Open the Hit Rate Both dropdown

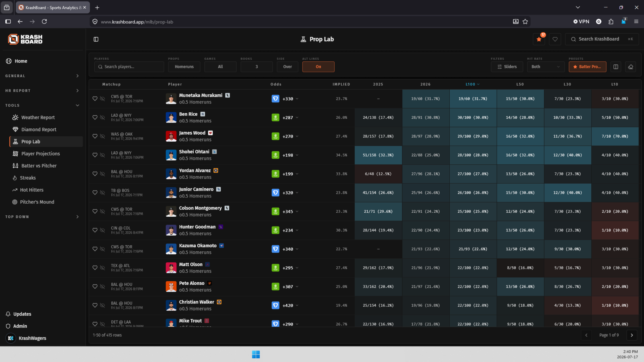click(546, 67)
